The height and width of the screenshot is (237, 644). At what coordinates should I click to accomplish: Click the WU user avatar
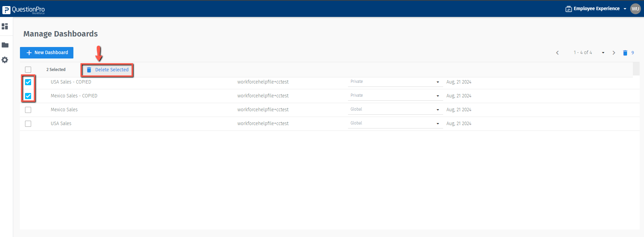[x=636, y=9]
